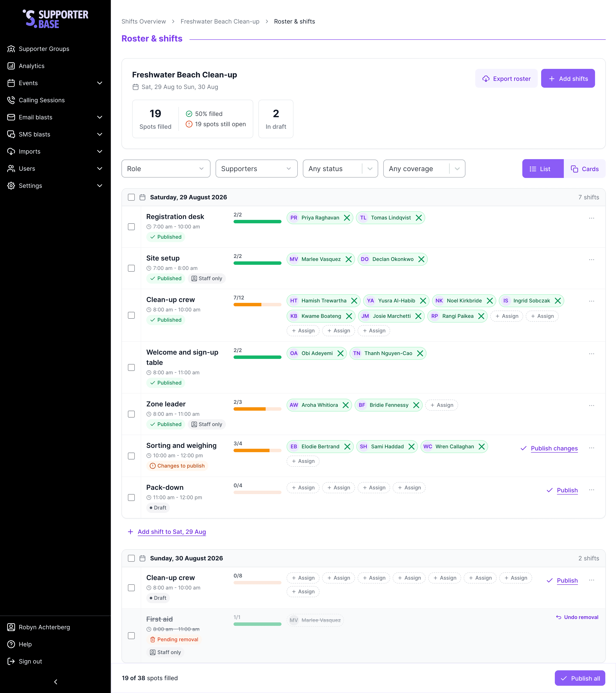Check the Welcome and sign-up table shift

pos(131,367)
